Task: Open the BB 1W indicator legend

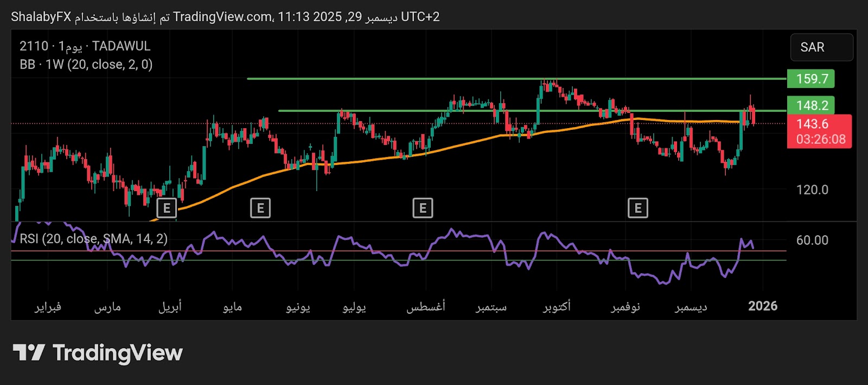Action: coord(86,65)
